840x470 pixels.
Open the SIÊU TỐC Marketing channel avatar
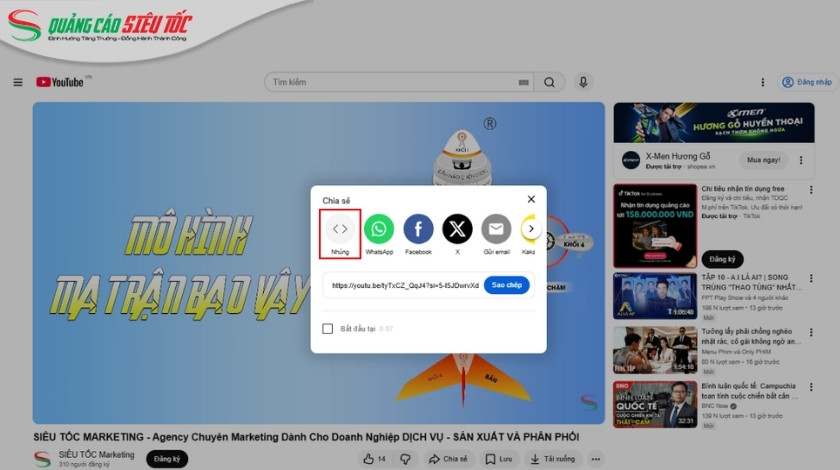pos(42,459)
